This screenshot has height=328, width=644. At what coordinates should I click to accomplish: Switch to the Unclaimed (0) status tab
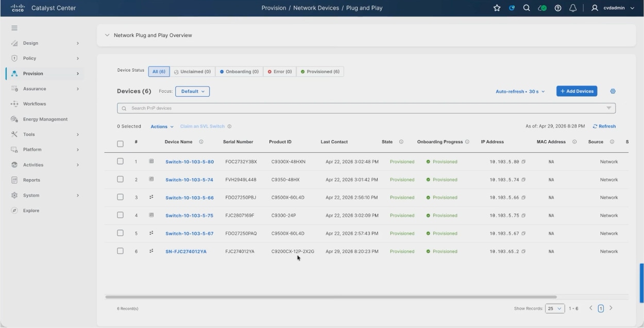click(x=192, y=72)
